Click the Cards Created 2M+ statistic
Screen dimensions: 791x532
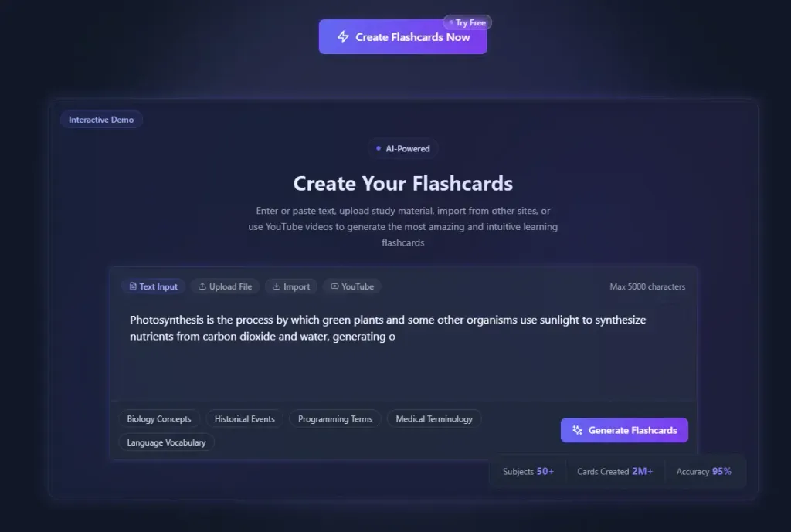(615, 471)
